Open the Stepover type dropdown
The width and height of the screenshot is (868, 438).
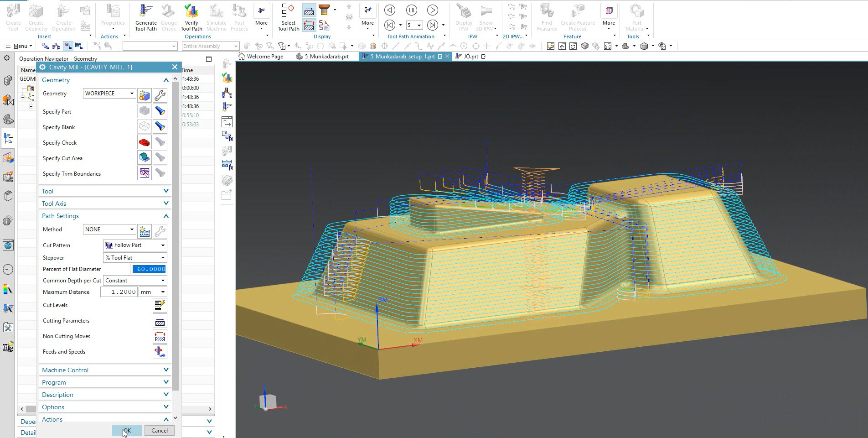[135, 258]
